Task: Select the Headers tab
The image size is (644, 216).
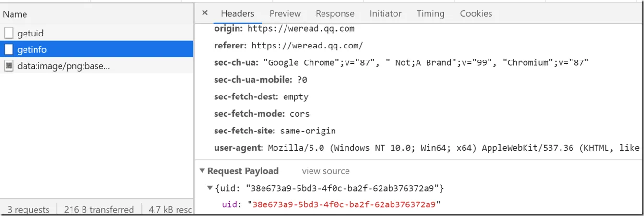Action: [238, 13]
